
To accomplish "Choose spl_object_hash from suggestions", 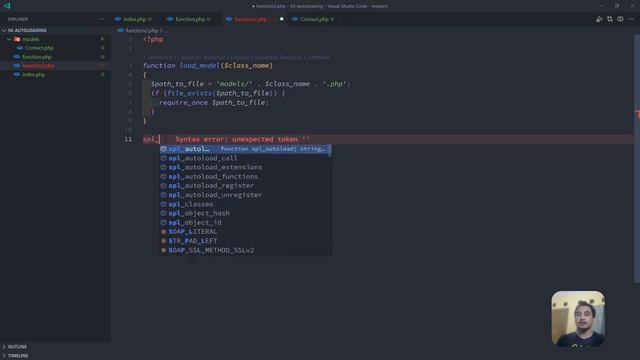I will [245, 213].
